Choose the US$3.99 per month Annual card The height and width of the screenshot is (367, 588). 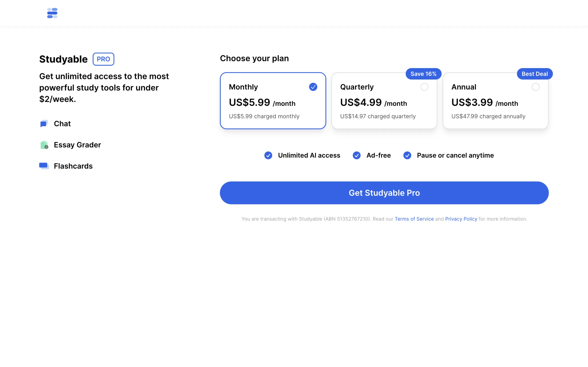coord(495,104)
